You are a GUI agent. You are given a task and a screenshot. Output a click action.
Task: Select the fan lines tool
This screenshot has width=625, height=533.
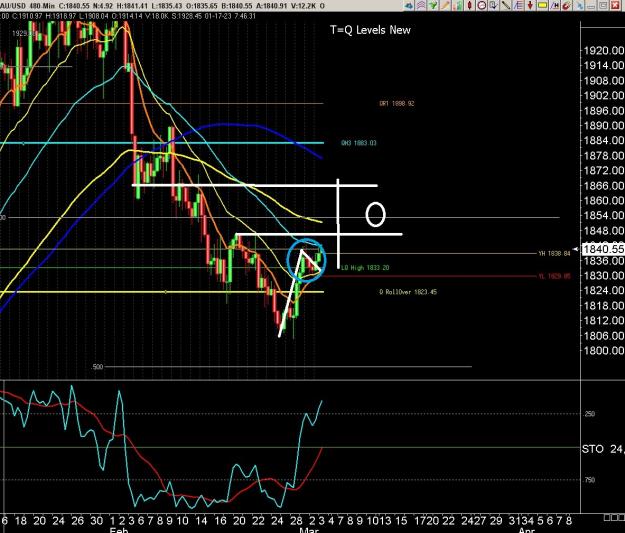tap(518, 6)
